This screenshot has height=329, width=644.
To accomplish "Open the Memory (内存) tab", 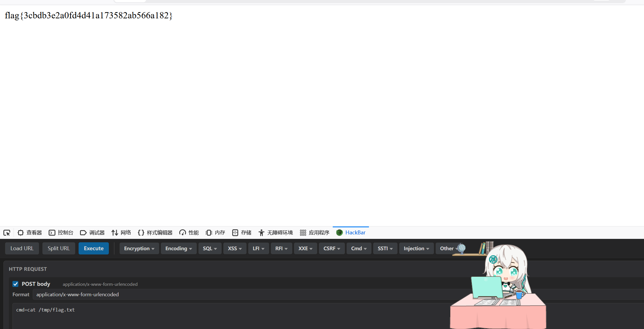I will pyautogui.click(x=215, y=233).
